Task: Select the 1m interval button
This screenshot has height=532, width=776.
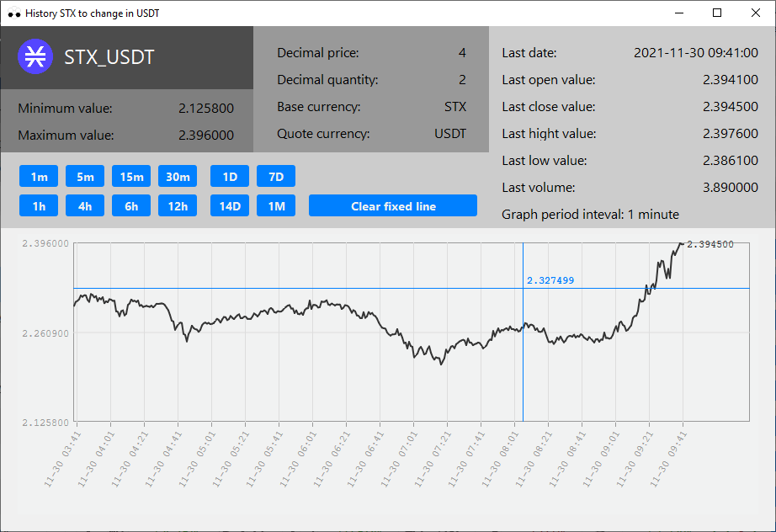Action: point(39,176)
